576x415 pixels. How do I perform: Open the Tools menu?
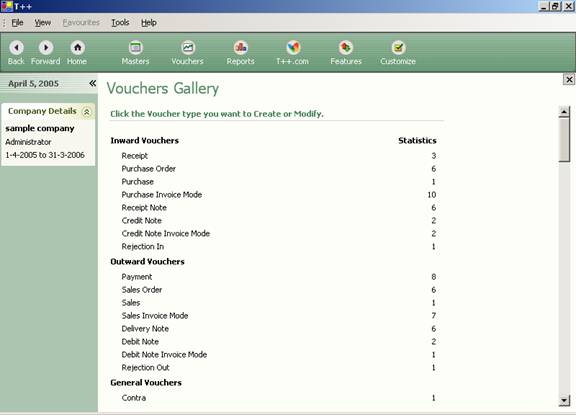(120, 23)
